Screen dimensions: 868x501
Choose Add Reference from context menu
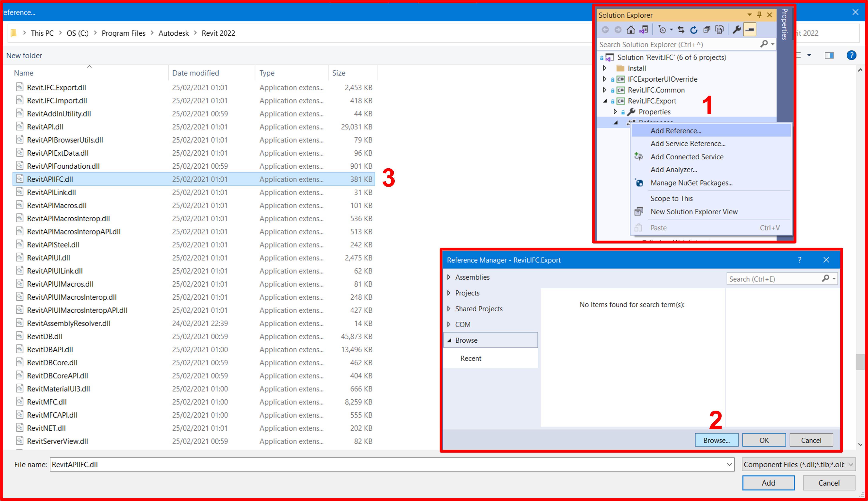pos(676,131)
